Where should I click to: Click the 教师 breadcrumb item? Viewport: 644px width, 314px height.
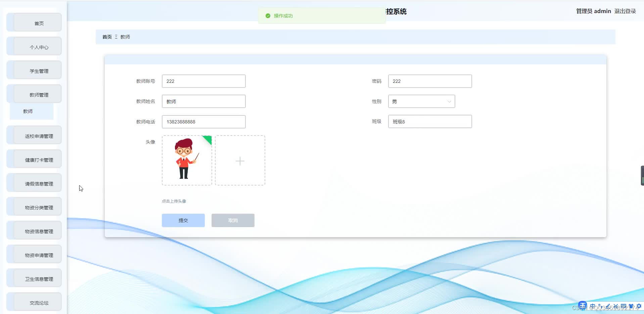[125, 37]
